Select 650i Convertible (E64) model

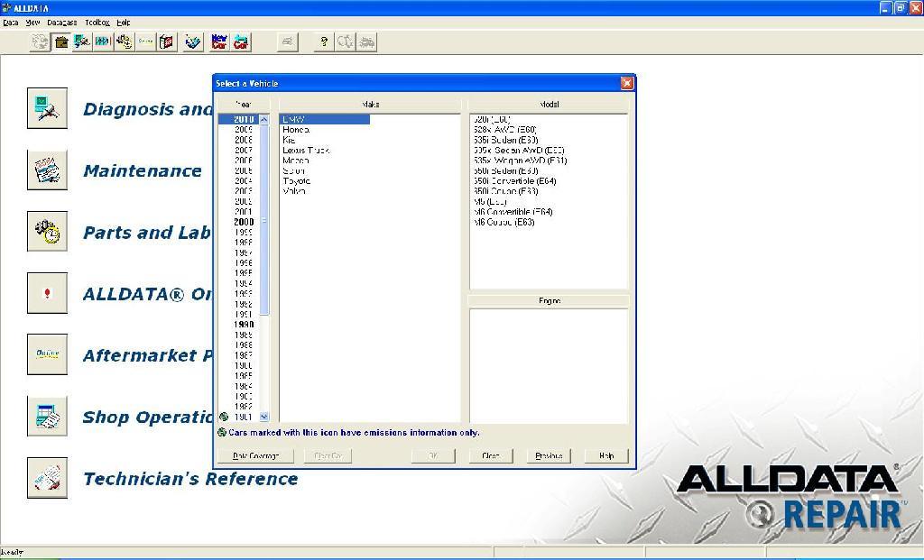pyautogui.click(x=514, y=180)
